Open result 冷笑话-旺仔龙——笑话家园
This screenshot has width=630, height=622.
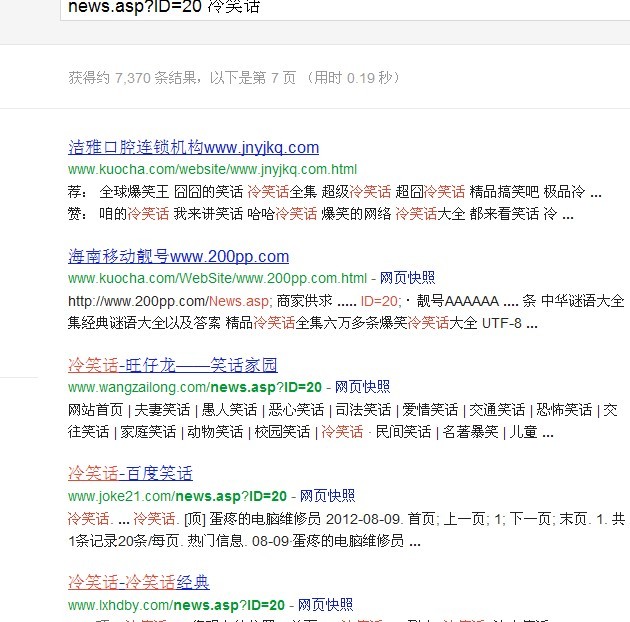click(173, 365)
